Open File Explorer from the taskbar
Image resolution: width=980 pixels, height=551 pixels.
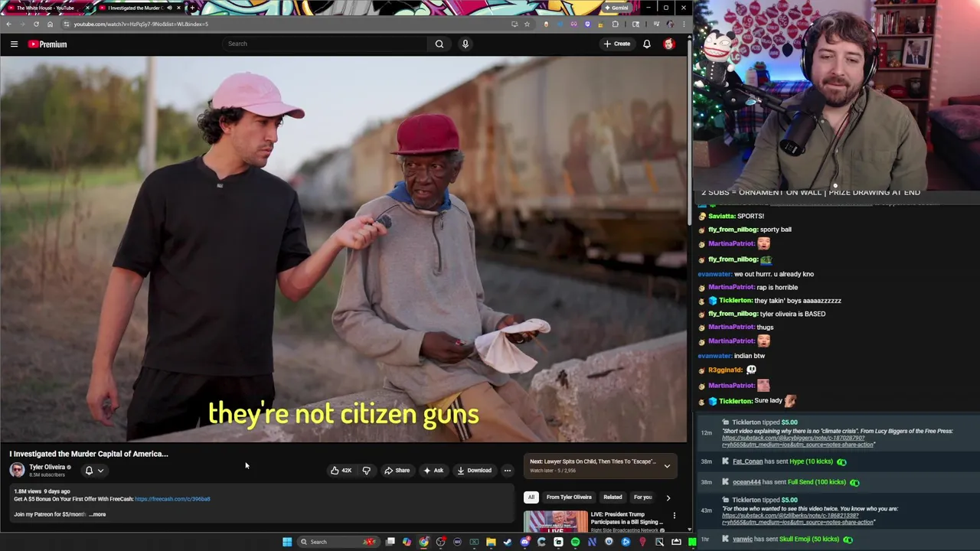[491, 542]
